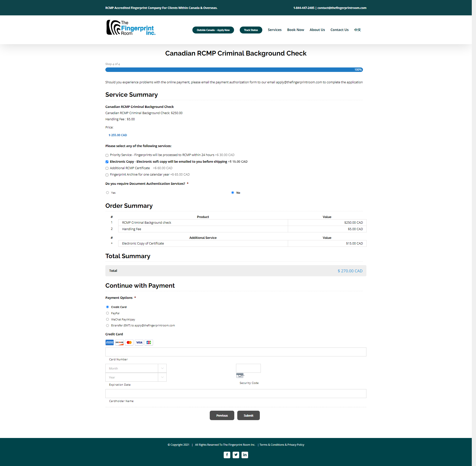Open the LinkedIn icon in footer

pyautogui.click(x=245, y=455)
